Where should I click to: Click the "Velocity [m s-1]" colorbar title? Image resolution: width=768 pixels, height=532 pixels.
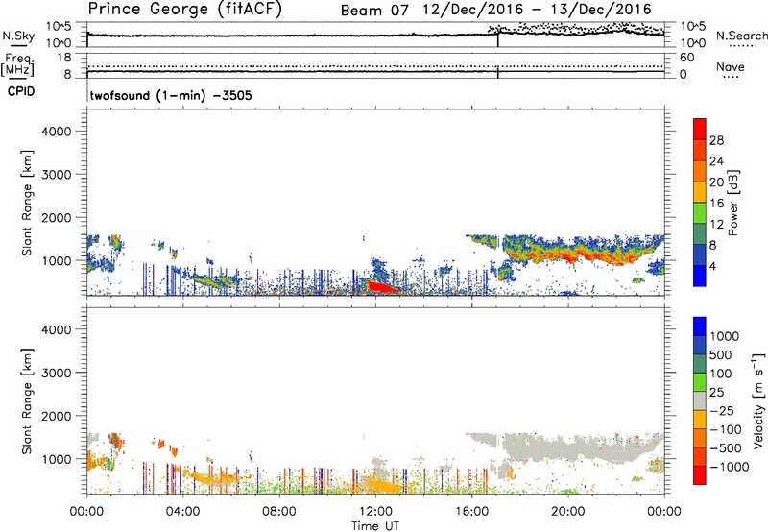click(x=758, y=400)
